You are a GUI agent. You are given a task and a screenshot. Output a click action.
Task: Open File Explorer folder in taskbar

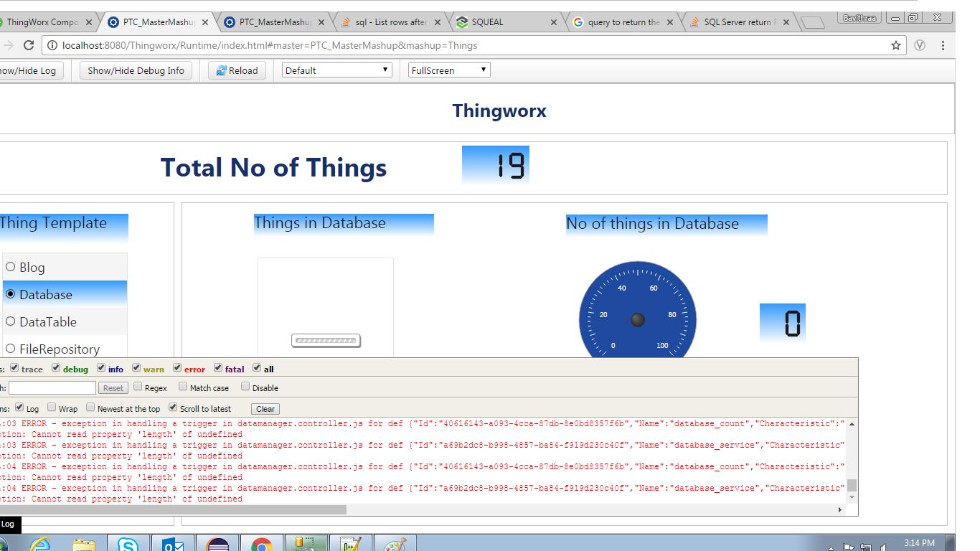pos(84,545)
